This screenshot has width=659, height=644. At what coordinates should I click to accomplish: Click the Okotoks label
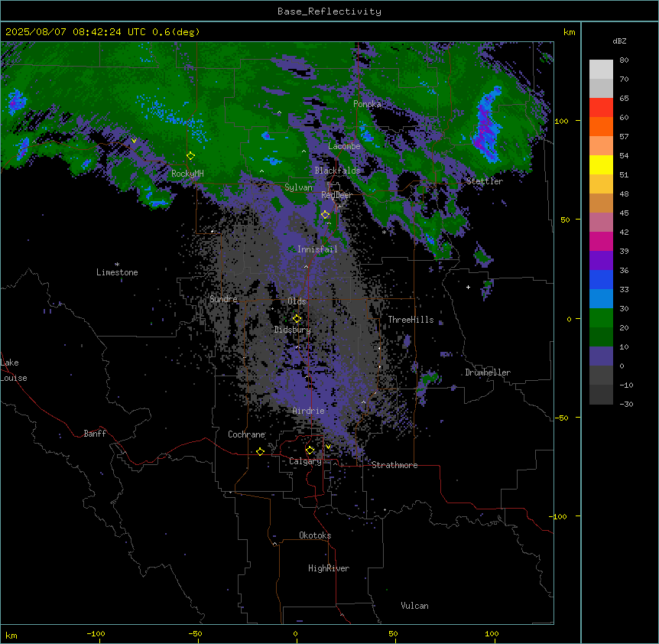click(x=315, y=535)
